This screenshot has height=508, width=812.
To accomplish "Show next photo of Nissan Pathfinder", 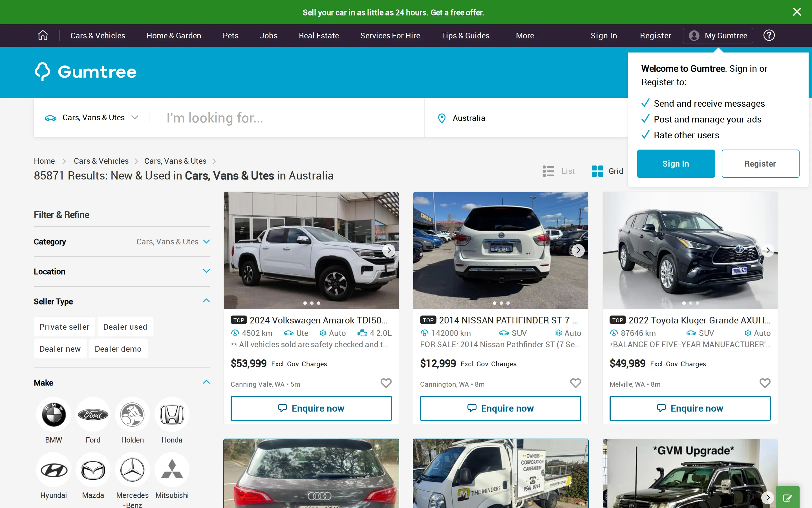I will [578, 250].
